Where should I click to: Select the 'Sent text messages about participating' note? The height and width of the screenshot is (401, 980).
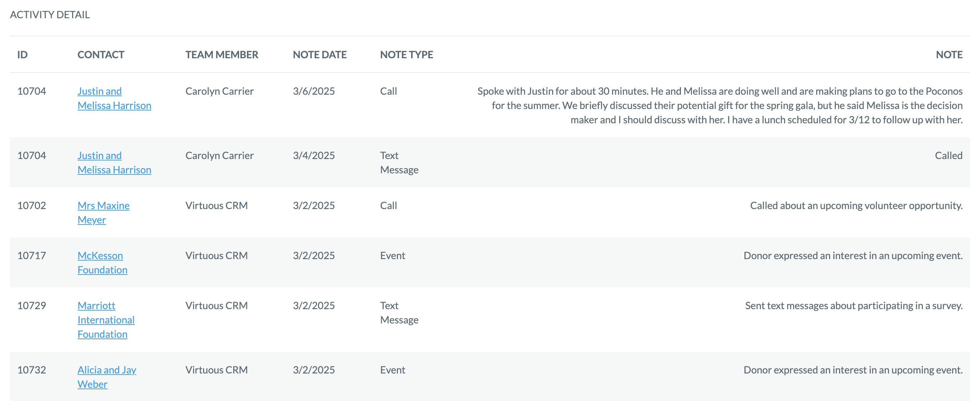click(x=854, y=306)
